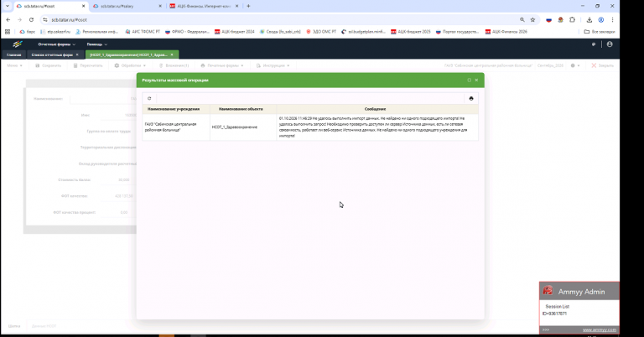Sort by Наименование объекта column header
This screenshot has width=644, height=337.
[x=242, y=109]
